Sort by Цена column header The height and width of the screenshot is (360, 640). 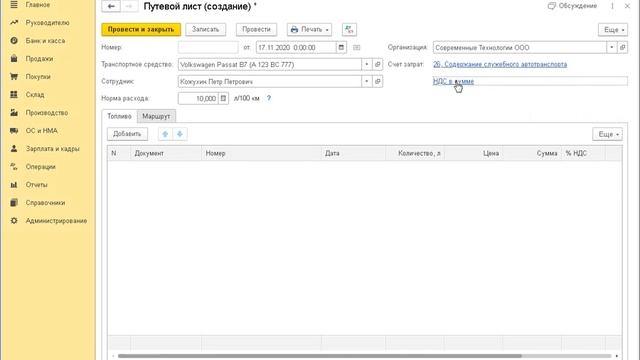473,153
